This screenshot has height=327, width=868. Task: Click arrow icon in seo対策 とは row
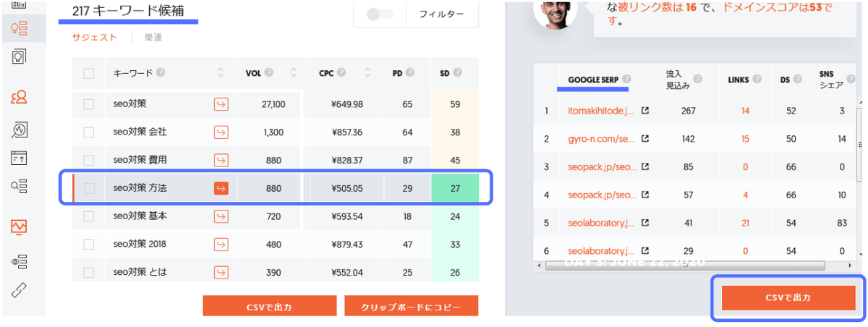coord(221,273)
